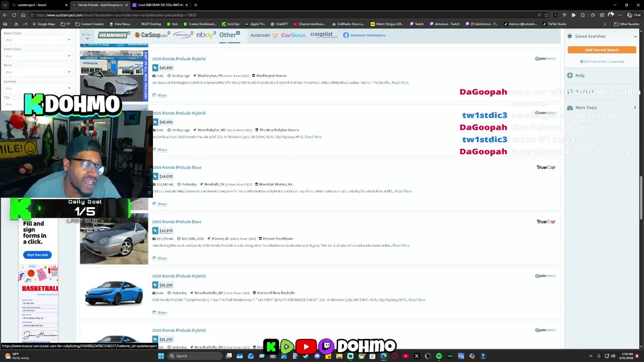Click the TrueCar logo on the 1999 Prelude
The height and width of the screenshot is (362, 644).
[546, 167]
